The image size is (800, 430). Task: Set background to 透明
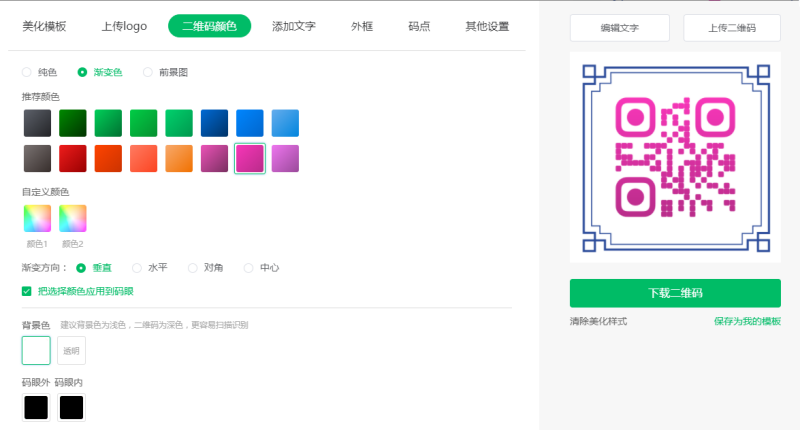pos(71,350)
